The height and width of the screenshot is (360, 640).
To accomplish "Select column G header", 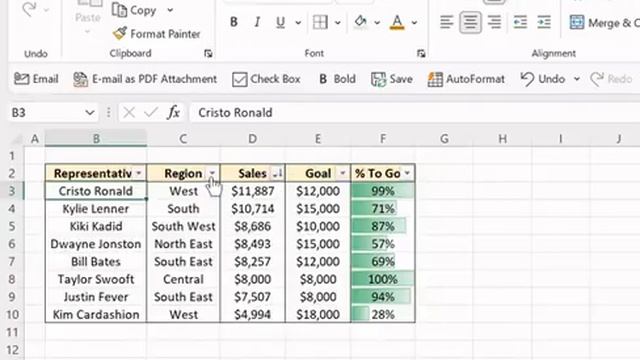I will [x=444, y=139].
